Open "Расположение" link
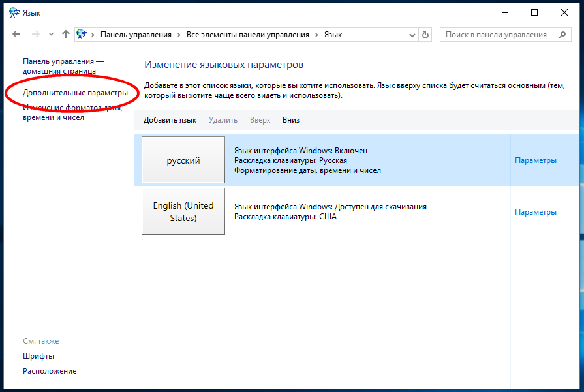This screenshot has width=584, height=392. click(x=50, y=370)
